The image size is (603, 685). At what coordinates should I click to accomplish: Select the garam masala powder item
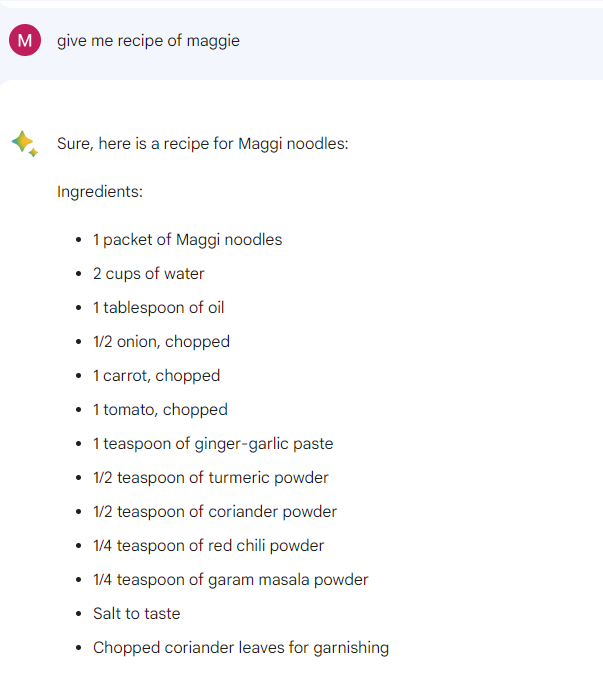tap(231, 581)
